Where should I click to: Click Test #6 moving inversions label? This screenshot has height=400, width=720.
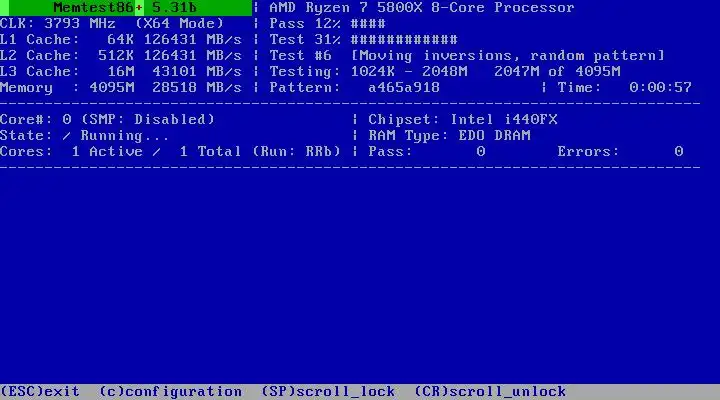click(467, 56)
